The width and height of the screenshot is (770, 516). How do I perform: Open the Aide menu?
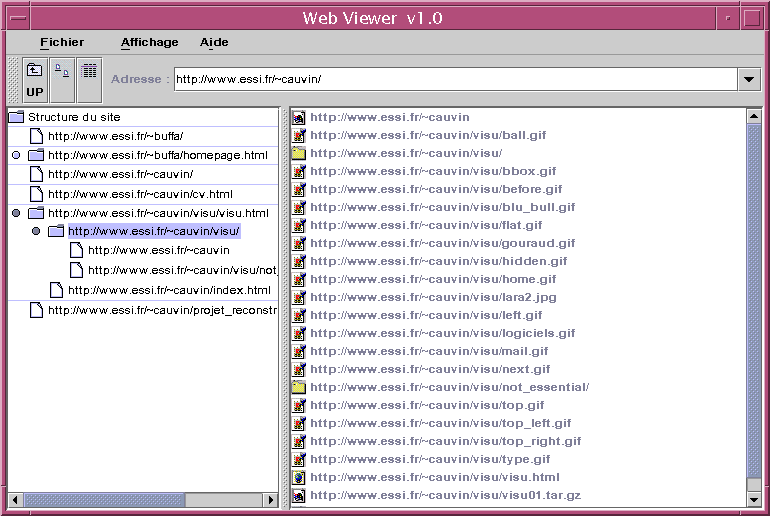214,42
